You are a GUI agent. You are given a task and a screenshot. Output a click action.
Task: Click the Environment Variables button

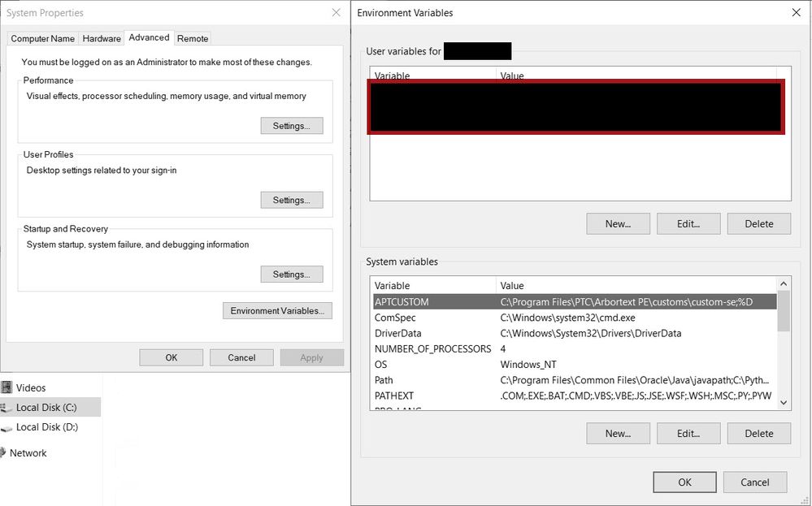277,310
